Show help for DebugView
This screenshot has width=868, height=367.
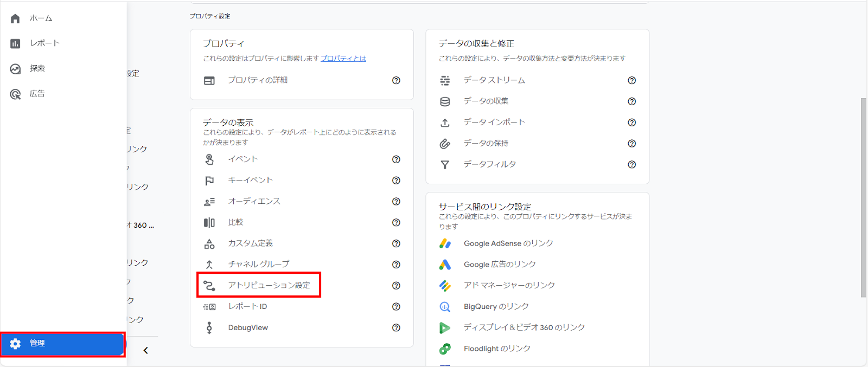(396, 328)
